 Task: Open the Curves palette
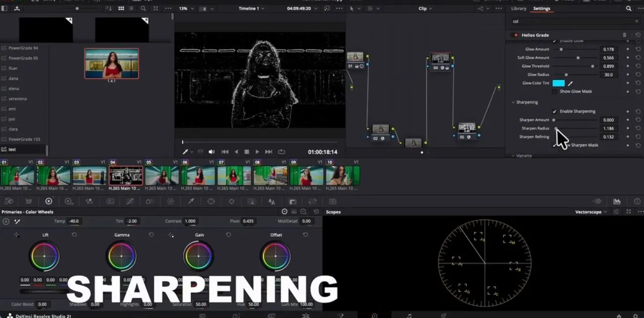[130, 201]
